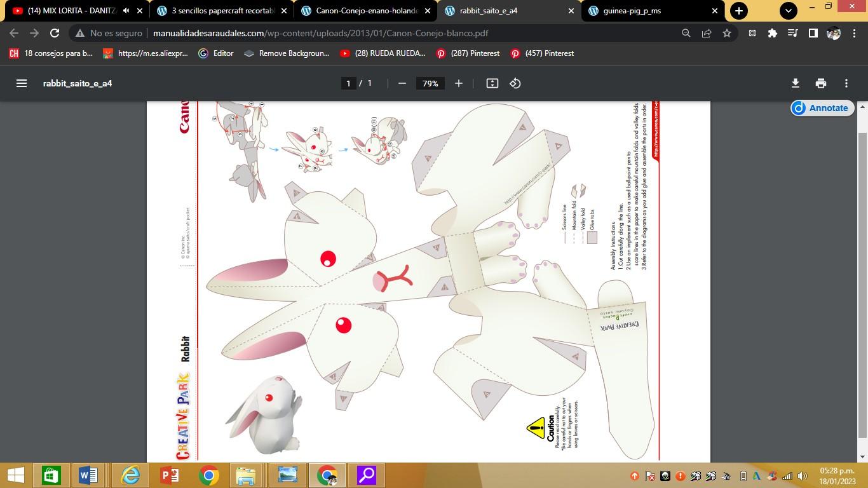This screenshot has height=488, width=868.
Task: Check the battery tray icon
Action: coord(743,476)
